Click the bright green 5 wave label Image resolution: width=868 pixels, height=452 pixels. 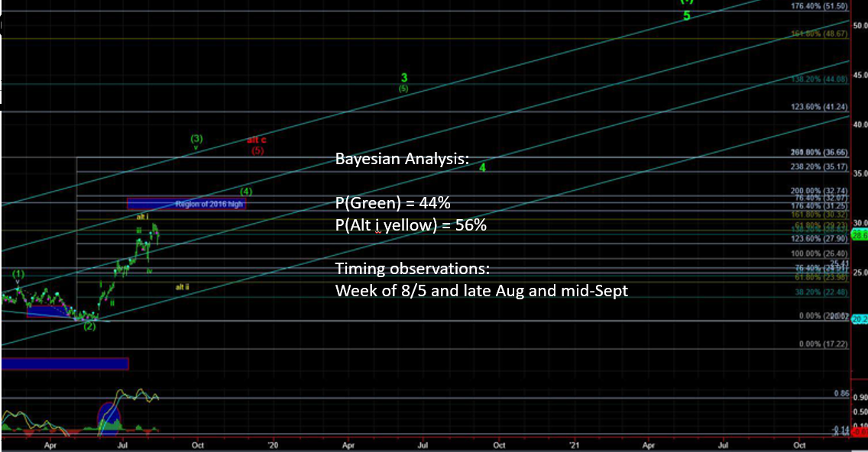[x=686, y=16]
